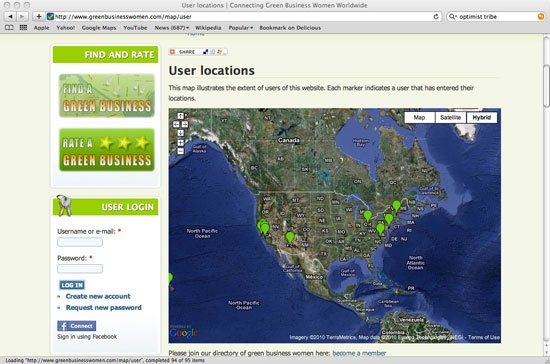Open the map Terms of Use link
Viewport: 550px width, 364px height.
tap(484, 337)
